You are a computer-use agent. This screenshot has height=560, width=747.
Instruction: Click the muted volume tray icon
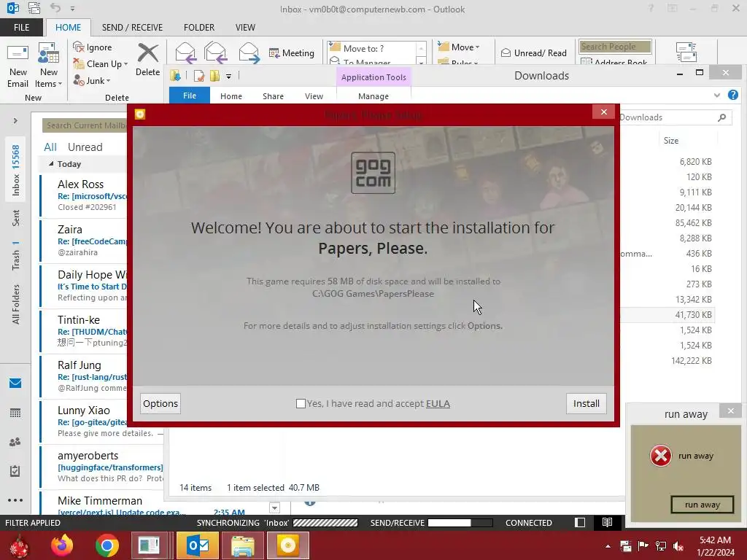point(678,546)
